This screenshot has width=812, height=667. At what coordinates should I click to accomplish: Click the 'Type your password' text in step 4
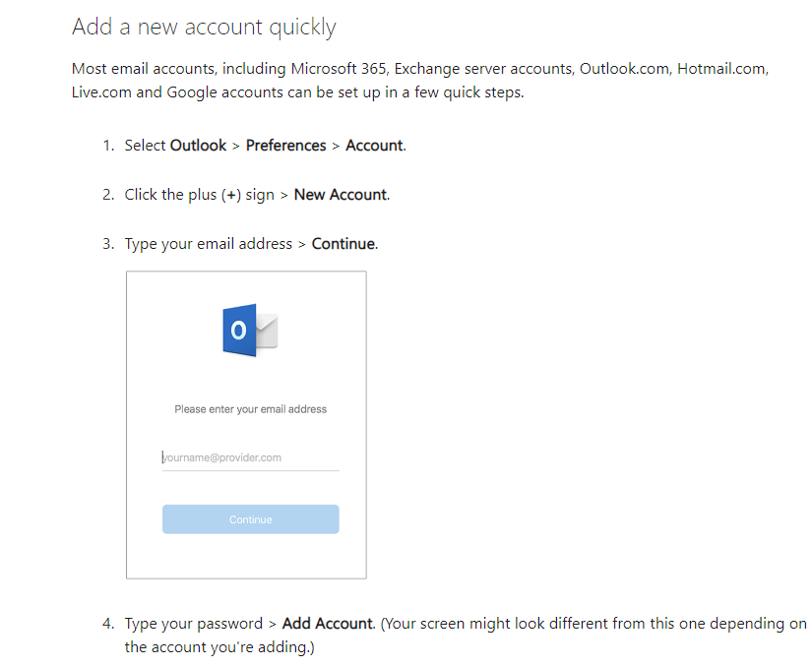pyautogui.click(x=194, y=624)
